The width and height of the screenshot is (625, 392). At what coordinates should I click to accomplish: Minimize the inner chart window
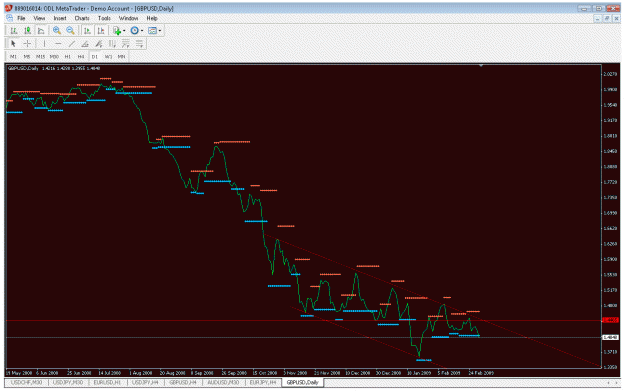tap(597, 18)
